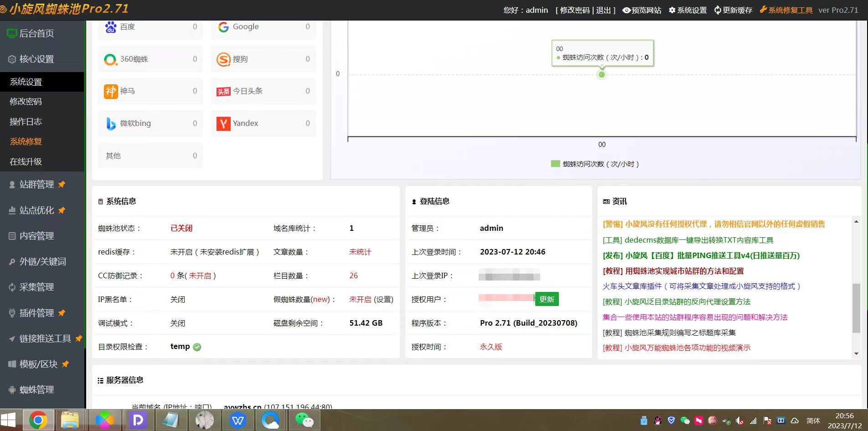Click the (设置) link for 假蜘蛛数量
The image size is (868, 431).
[383, 299]
